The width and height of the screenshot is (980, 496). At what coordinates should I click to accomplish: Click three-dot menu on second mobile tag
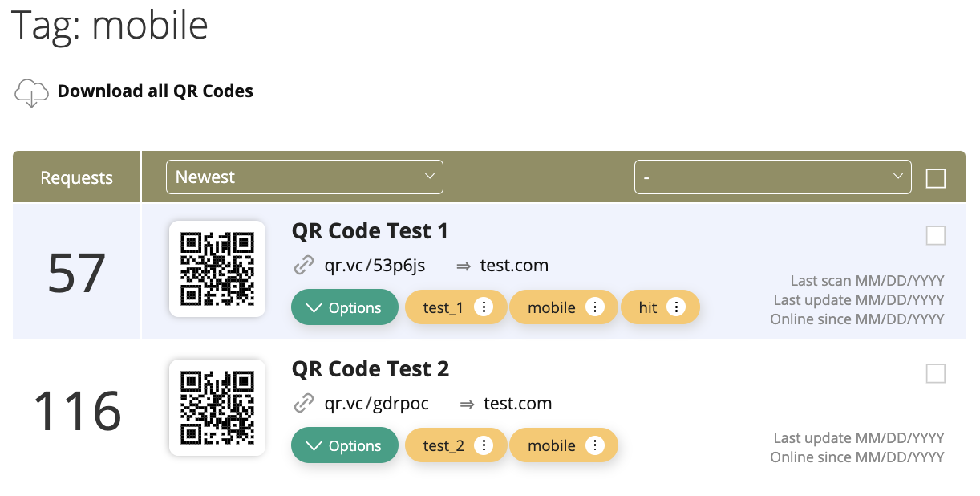click(594, 445)
